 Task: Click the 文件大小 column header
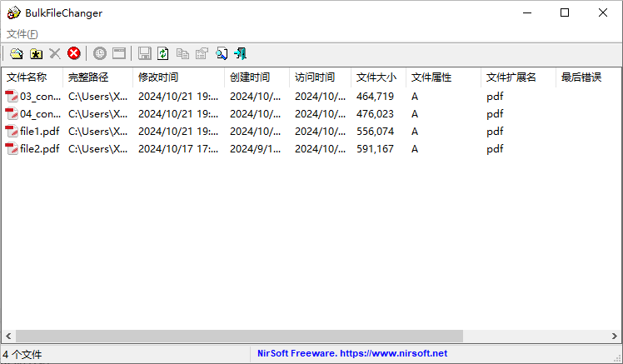(376, 77)
